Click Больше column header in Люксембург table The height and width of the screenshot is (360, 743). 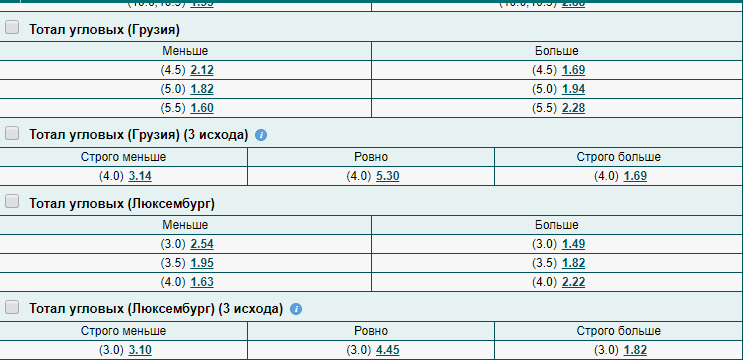click(557, 225)
